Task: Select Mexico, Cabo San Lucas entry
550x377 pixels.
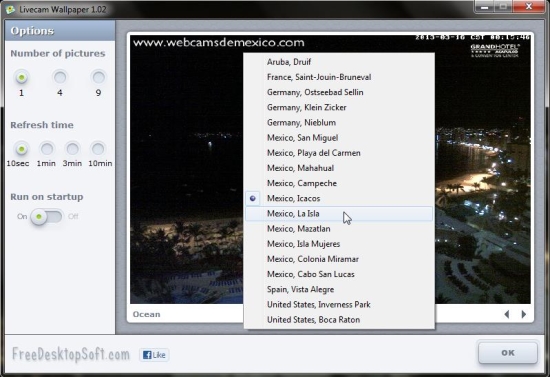Action: (x=339, y=274)
